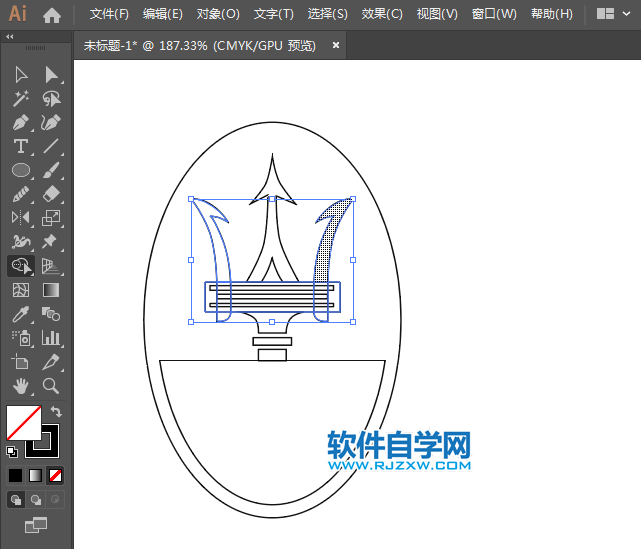The height and width of the screenshot is (549, 641).
Task: Choose the Lasso tool
Action: click(x=51, y=99)
